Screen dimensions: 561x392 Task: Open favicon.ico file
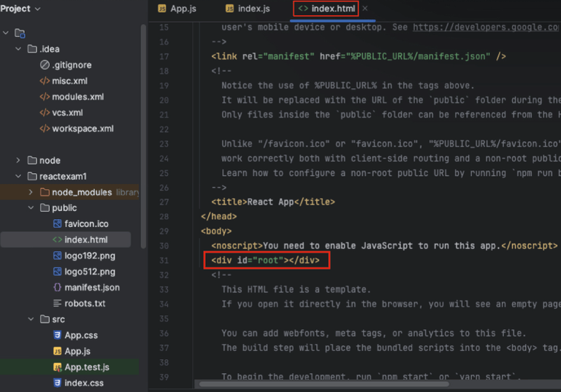coord(86,224)
